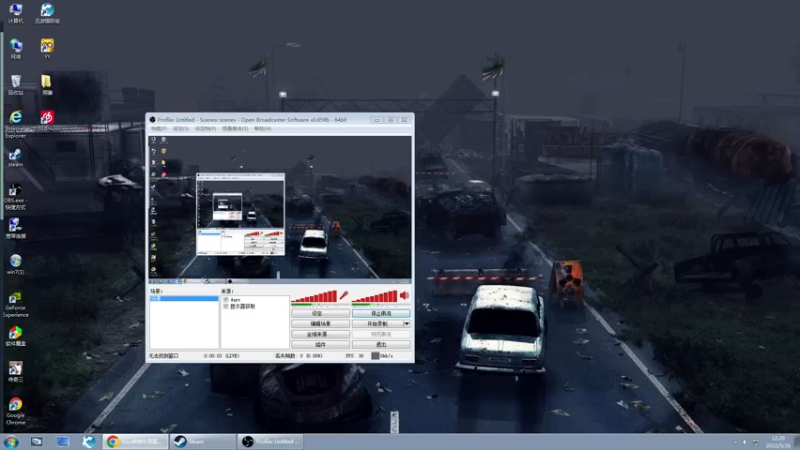This screenshot has width=800, height=450.
Task: Open the red NetEase music desktop icon
Action: (x=47, y=118)
